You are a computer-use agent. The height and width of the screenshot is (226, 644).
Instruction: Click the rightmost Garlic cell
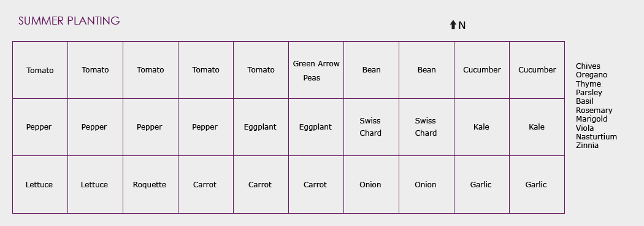click(x=537, y=184)
